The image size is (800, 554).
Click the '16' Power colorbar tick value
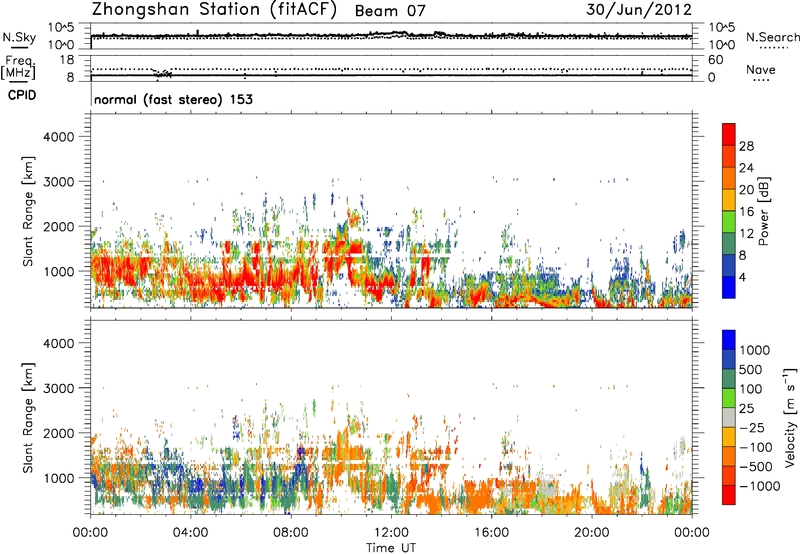coord(746,212)
